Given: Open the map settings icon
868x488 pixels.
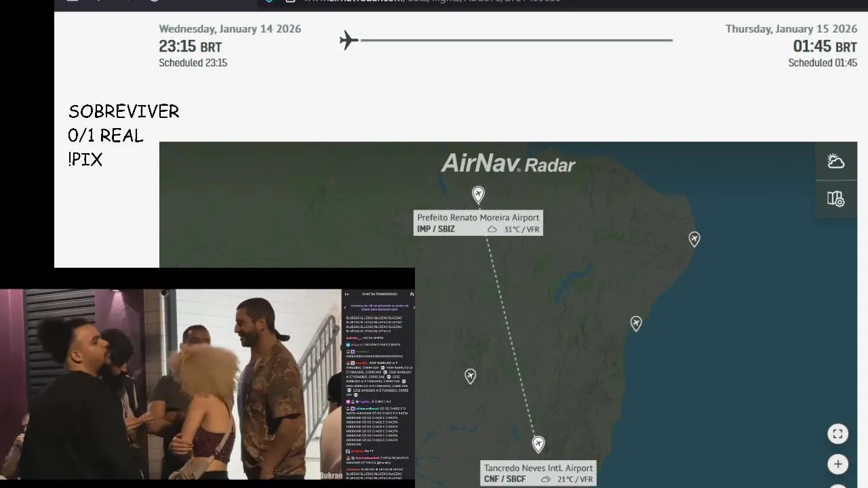Looking at the screenshot, I should coord(836,199).
